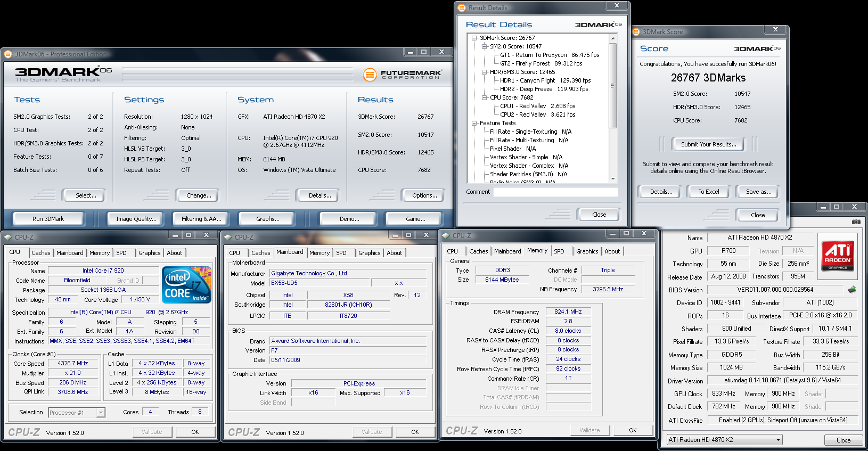Collapse the Feature Tests tree node

tap(474, 123)
